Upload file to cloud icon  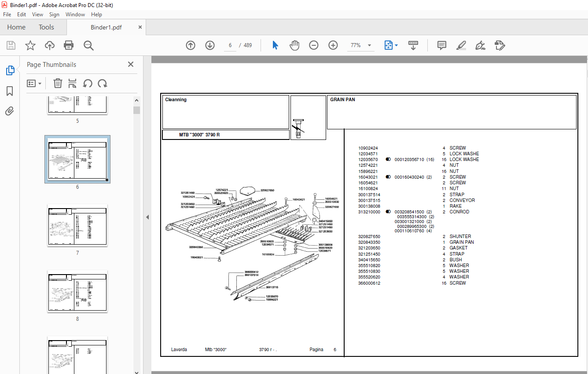point(50,45)
